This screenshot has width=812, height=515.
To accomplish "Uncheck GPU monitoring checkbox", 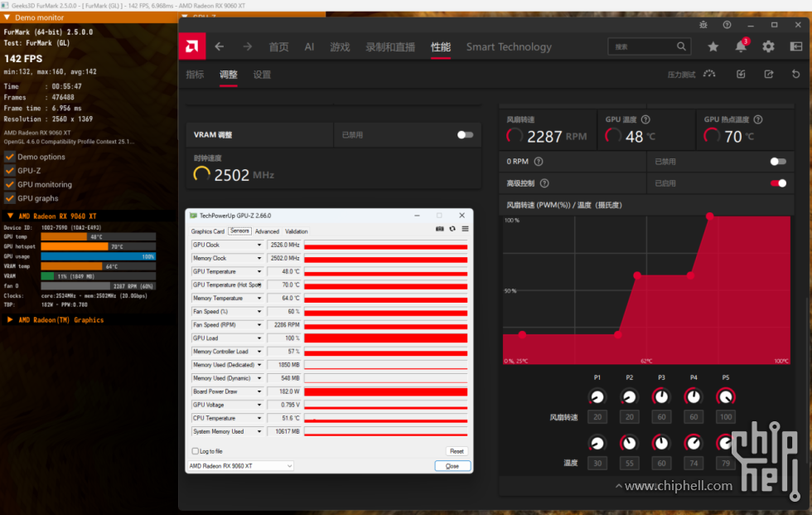I will pos(9,184).
